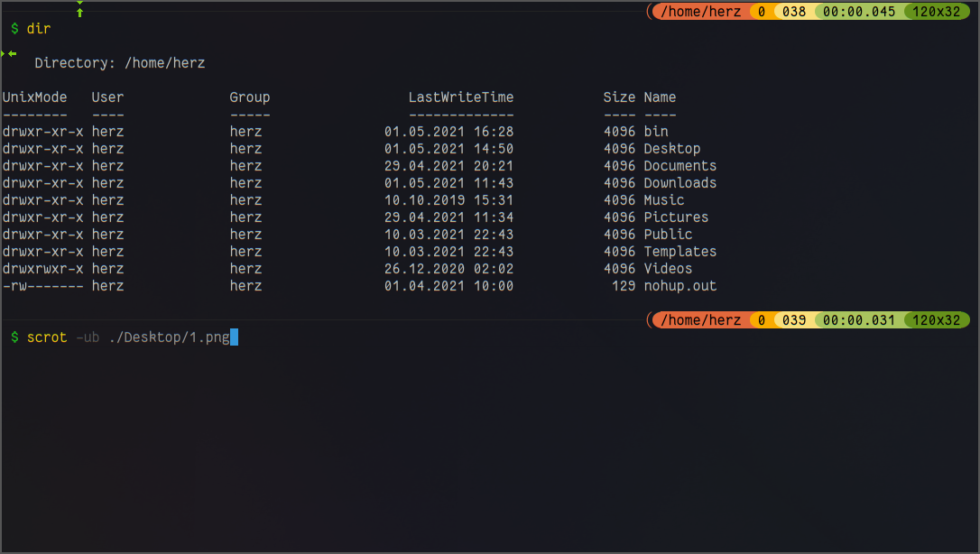This screenshot has width=980, height=554.
Task: Click the 'Directory: /home/herz' line
Action: [120, 63]
